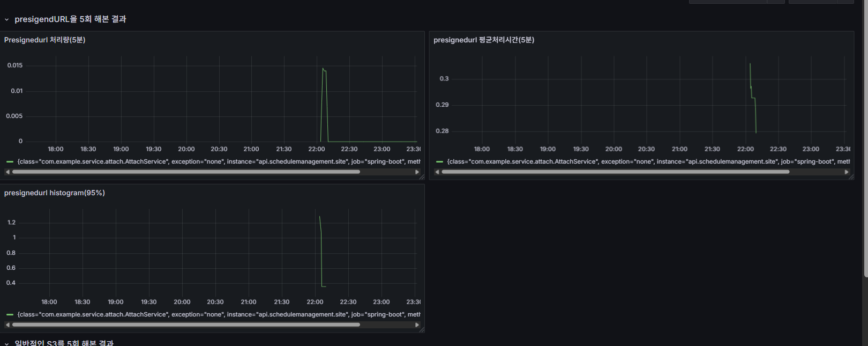This screenshot has width=868, height=346.
Task: Click the green falling line in histogram(95%) graph
Action: click(x=321, y=252)
